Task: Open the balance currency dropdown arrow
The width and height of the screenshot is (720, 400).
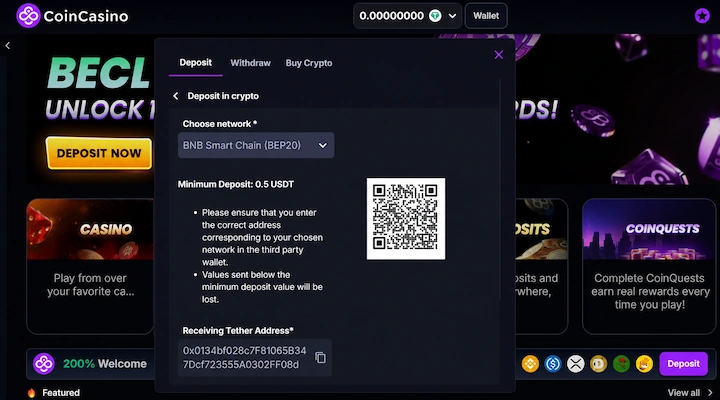Action: [x=452, y=16]
